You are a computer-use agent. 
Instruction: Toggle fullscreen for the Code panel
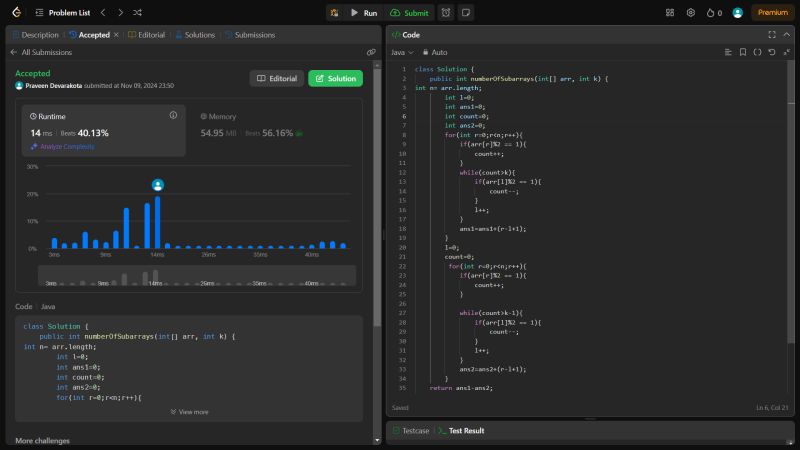[771, 34]
